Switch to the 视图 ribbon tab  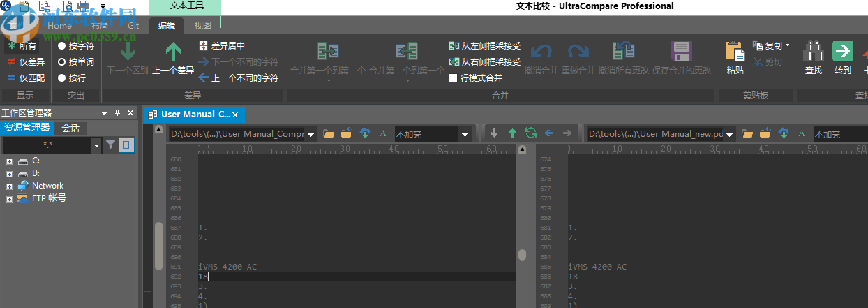(x=203, y=26)
